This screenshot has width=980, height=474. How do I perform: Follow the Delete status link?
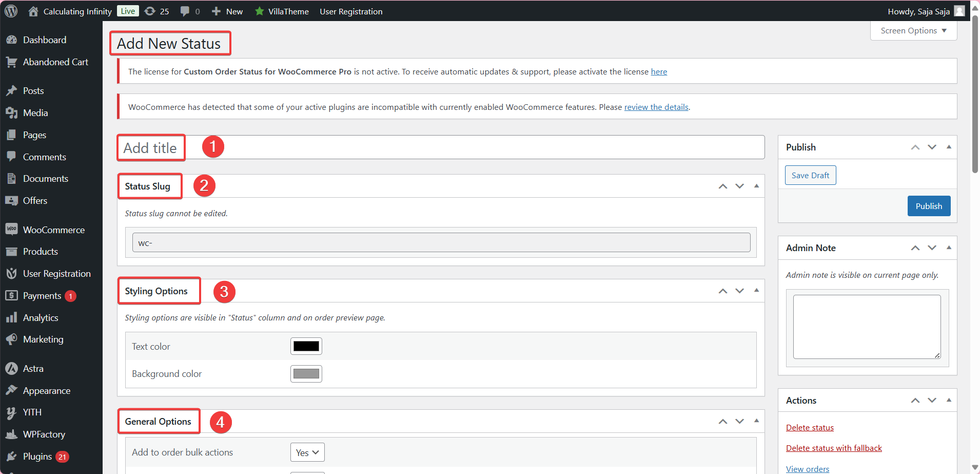809,427
